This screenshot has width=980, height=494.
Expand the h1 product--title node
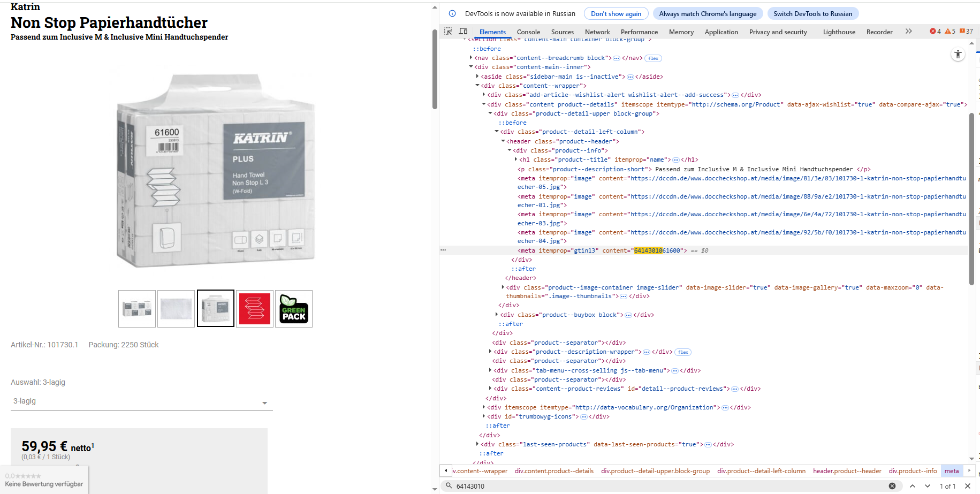pos(516,159)
